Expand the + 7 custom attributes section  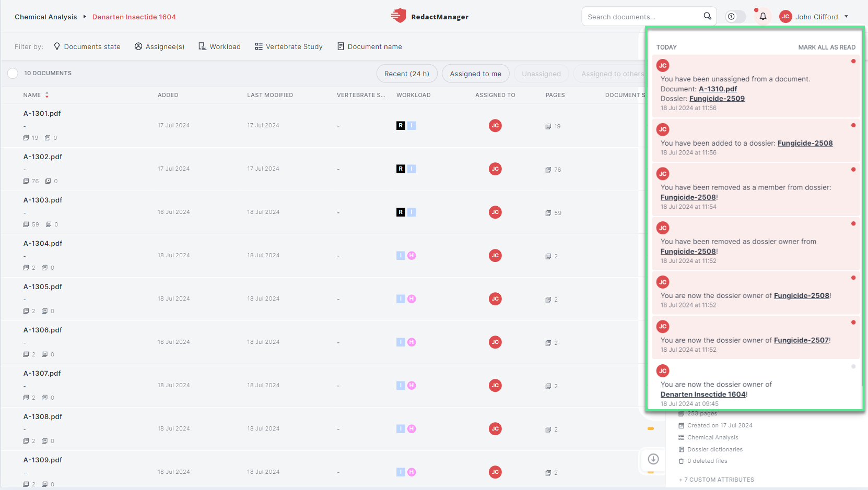tap(716, 480)
